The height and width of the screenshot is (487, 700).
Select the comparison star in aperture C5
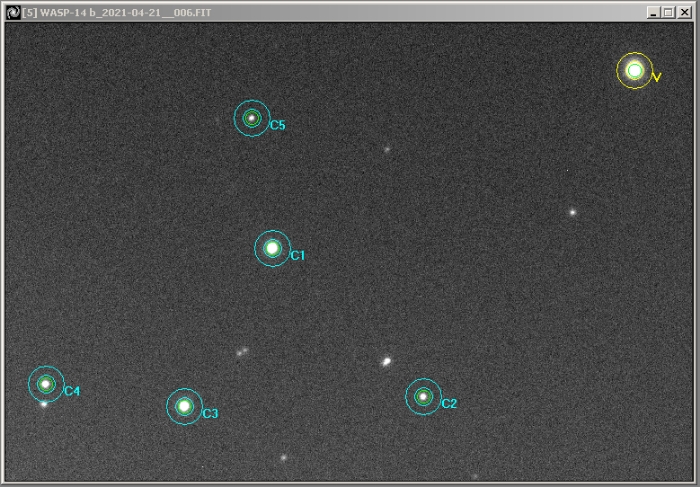click(252, 118)
